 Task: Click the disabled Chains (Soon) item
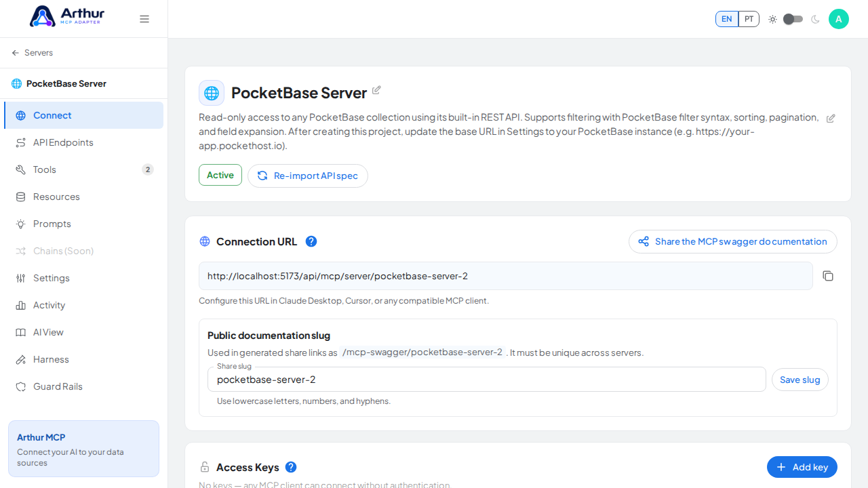(x=83, y=251)
